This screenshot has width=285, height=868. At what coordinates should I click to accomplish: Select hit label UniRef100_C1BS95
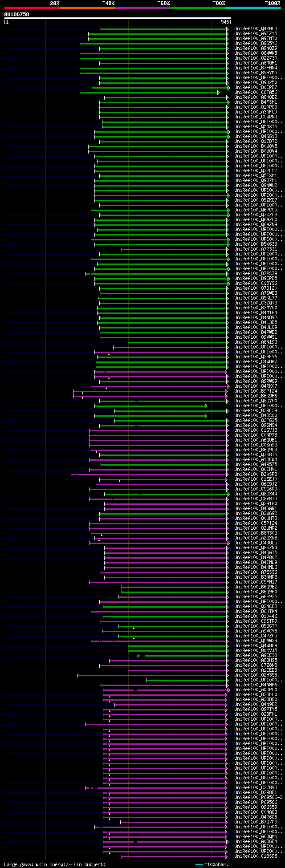pyautogui.click(x=256, y=856)
